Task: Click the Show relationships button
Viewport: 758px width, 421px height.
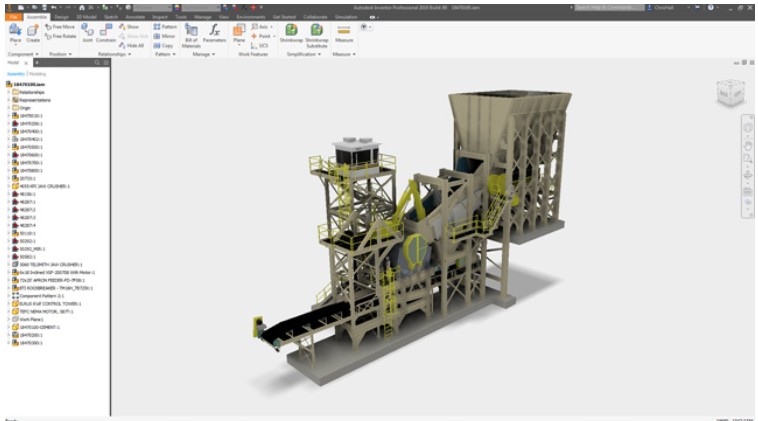Action: point(129,27)
